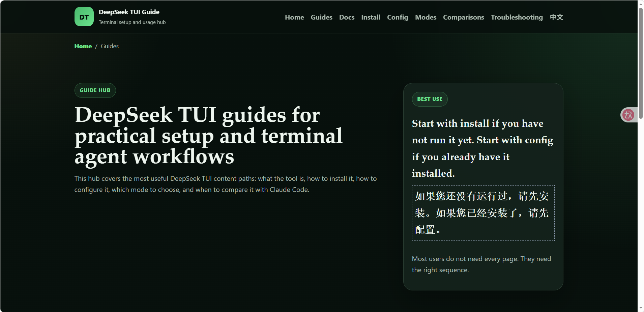Click the paragraph starting 'This hub covers'
The image size is (644, 312).
[226, 184]
